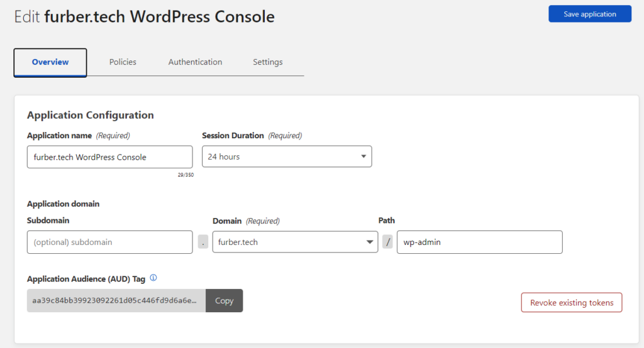Click the Application Configuration heading
Viewport: 644px width, 348px height.
91,116
